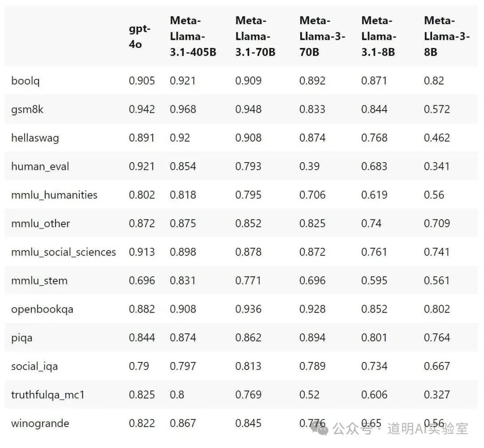Select the Meta-Llama-3.1-405B column header

(x=193, y=36)
